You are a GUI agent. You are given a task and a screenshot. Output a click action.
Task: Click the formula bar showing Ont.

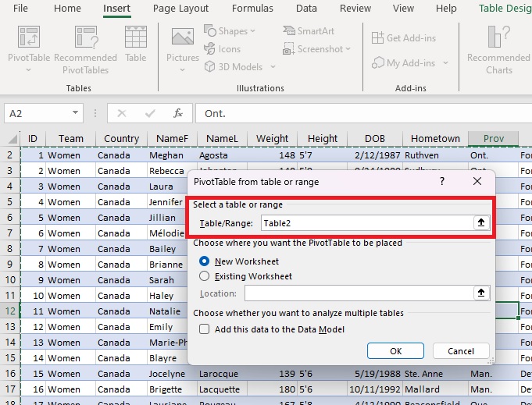click(363, 113)
